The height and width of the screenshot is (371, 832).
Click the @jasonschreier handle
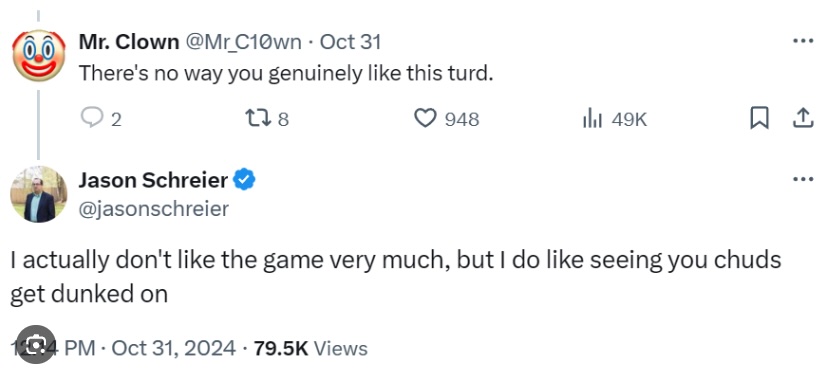[154, 209]
